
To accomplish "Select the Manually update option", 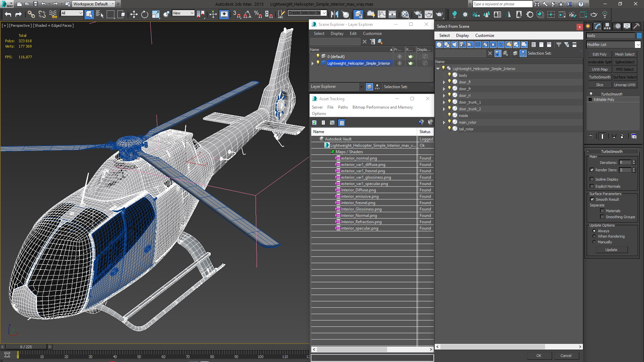I will coord(594,242).
